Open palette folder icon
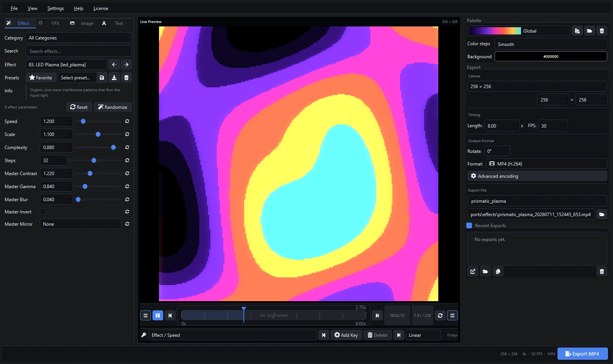Image resolution: width=613 pixels, height=364 pixels. [590, 31]
